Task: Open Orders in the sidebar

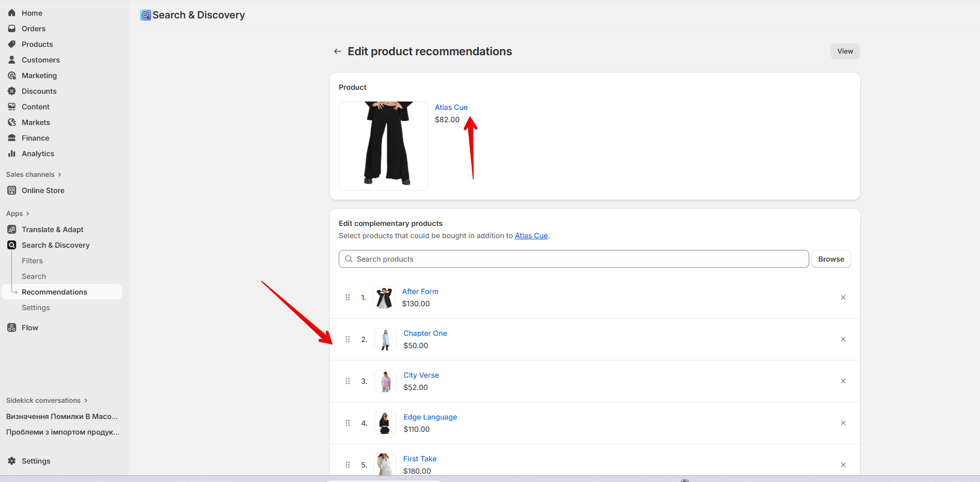Action: click(33, 28)
